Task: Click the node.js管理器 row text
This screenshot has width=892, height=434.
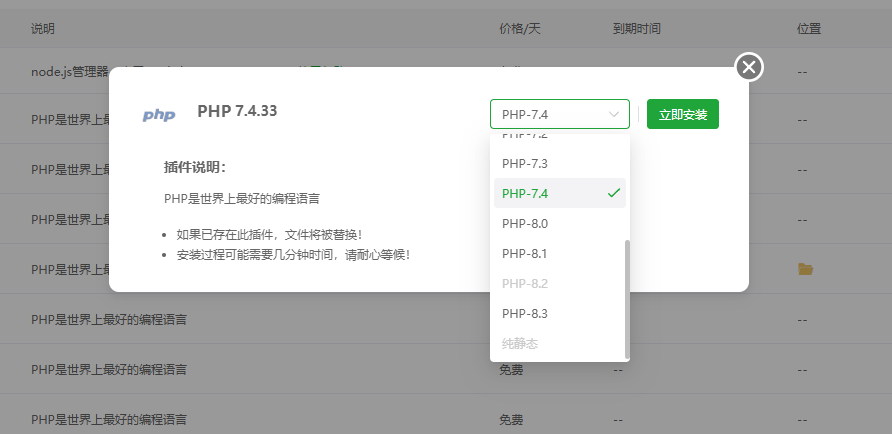Action: (x=69, y=72)
